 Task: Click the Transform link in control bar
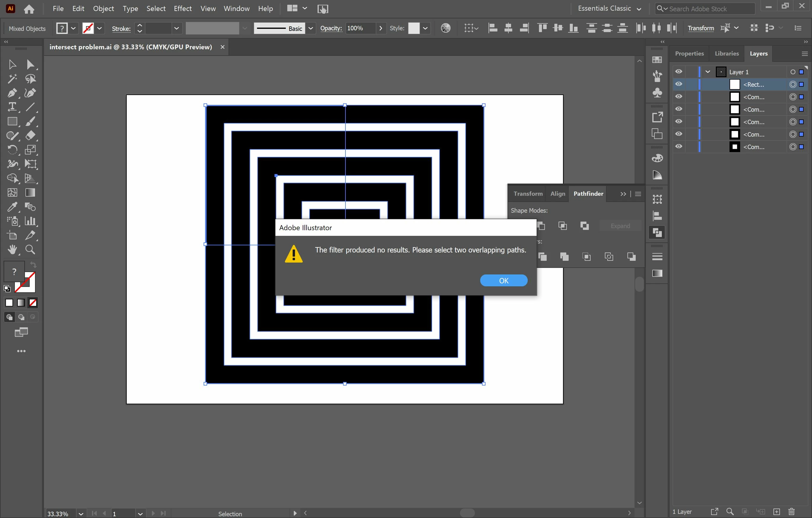pos(700,28)
